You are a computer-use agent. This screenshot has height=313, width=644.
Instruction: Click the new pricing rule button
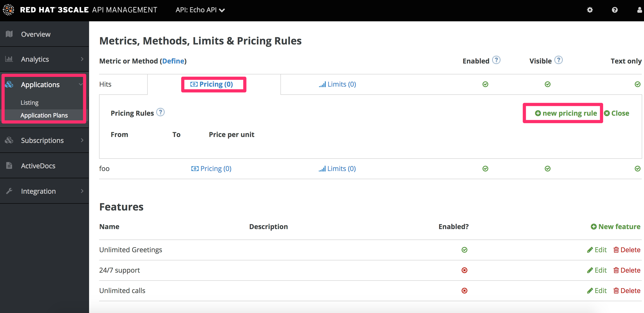pyautogui.click(x=566, y=113)
